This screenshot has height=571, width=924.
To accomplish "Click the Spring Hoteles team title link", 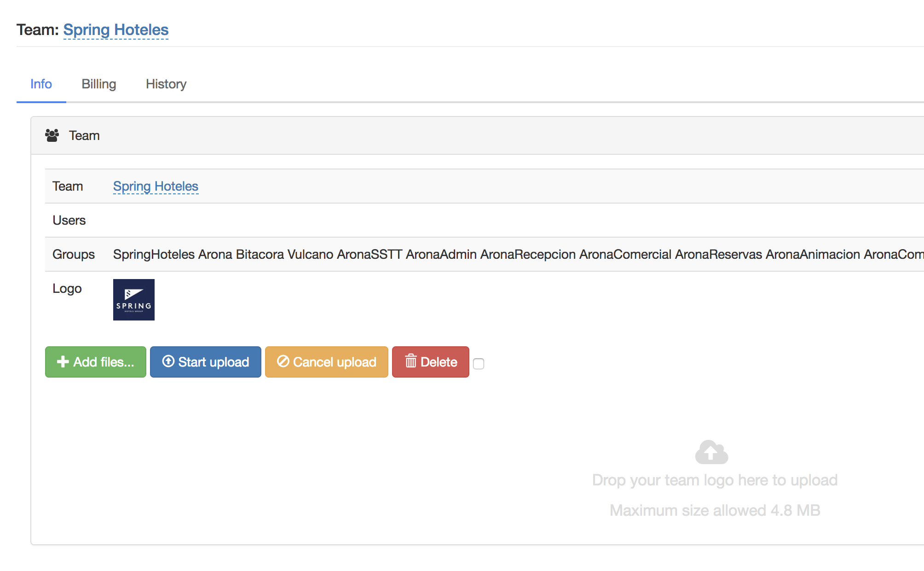I will (x=116, y=30).
